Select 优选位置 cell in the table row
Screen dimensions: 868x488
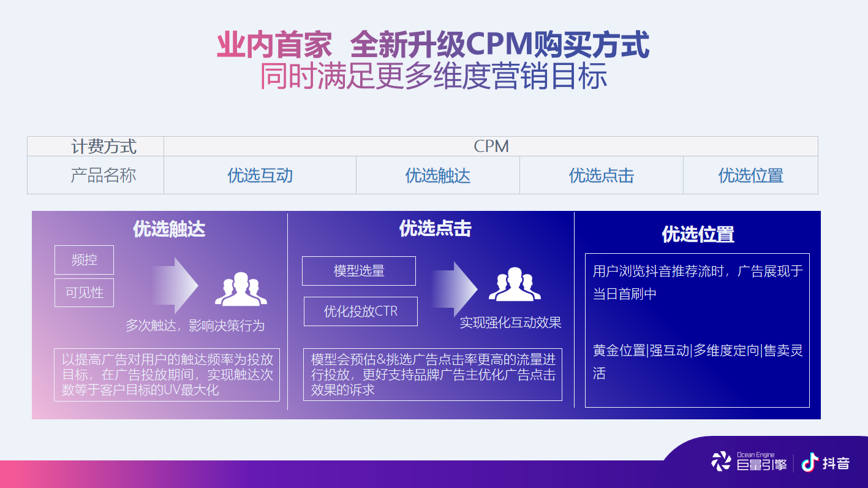pyautogui.click(x=751, y=175)
